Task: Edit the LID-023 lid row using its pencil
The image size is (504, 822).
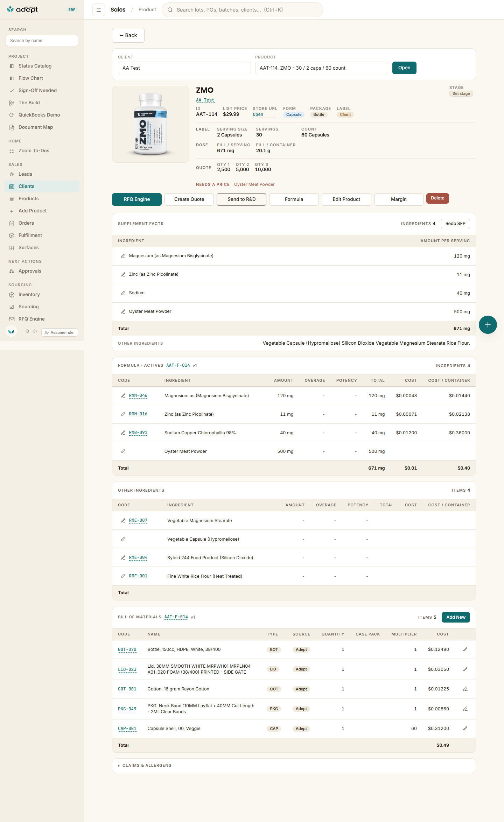Action: [465, 669]
